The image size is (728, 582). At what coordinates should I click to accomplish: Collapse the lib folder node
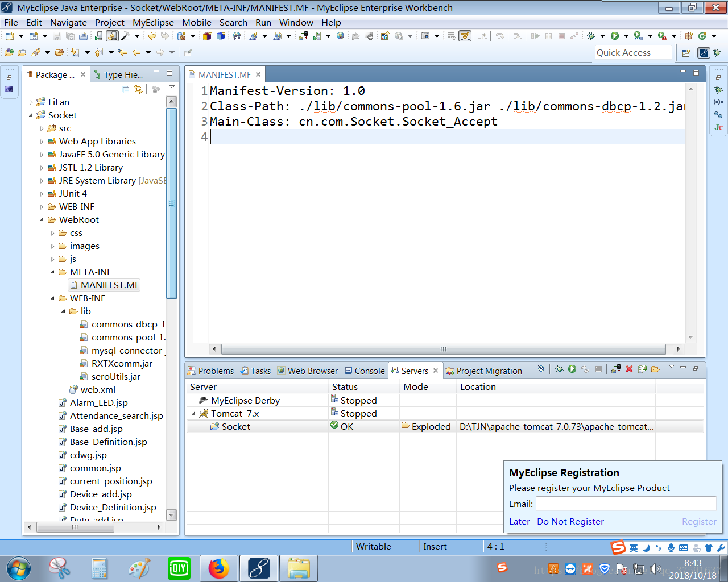click(63, 311)
